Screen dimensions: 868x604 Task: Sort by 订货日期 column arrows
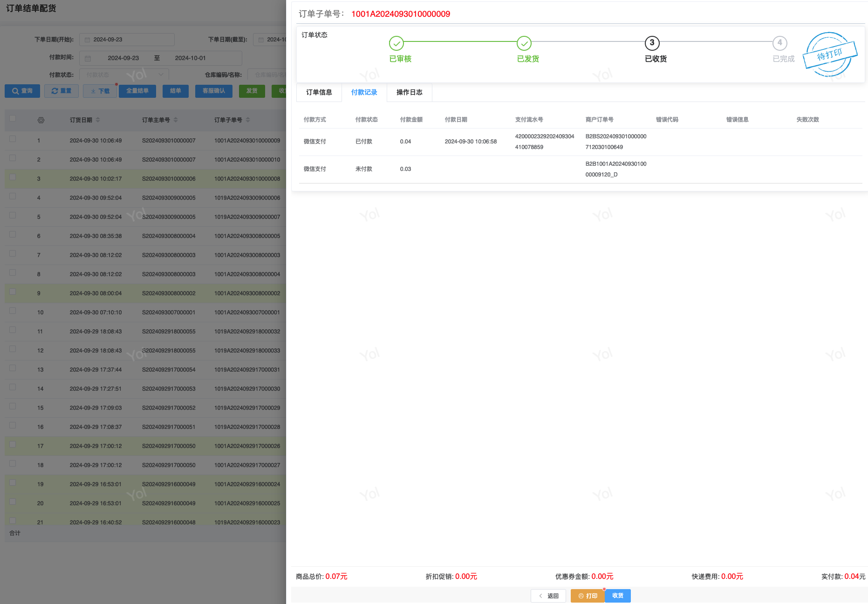click(98, 120)
